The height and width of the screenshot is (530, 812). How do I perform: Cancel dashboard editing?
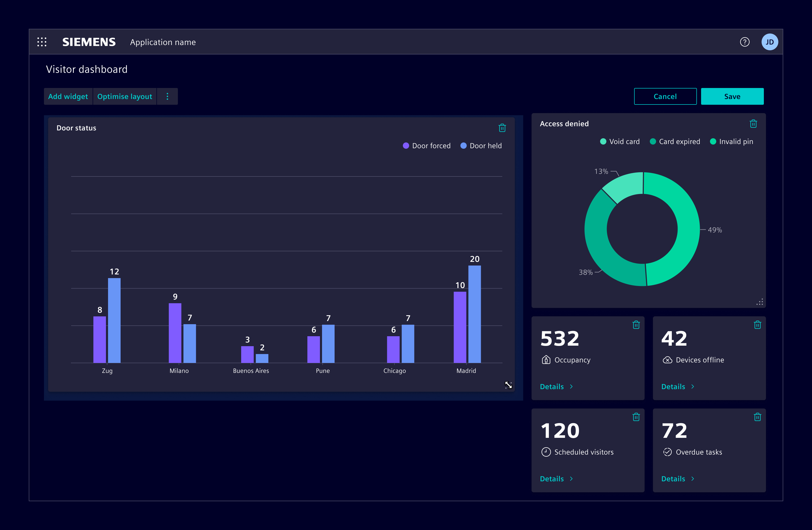(665, 96)
